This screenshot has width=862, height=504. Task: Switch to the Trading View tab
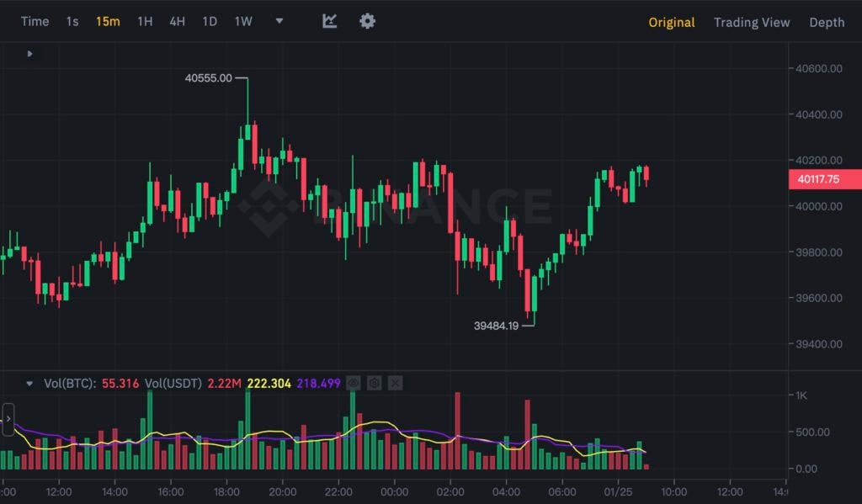pos(752,22)
